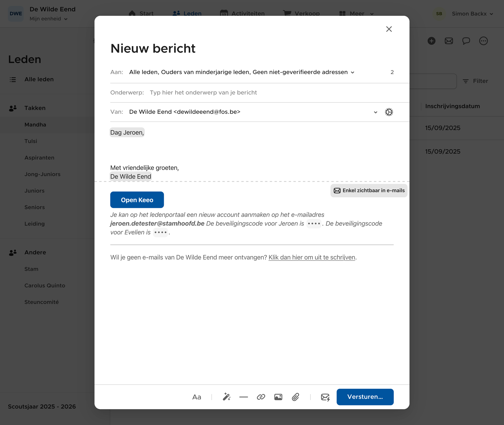
Task: Click the Dag Jeroen greeting placeholder
Action: coord(127,132)
